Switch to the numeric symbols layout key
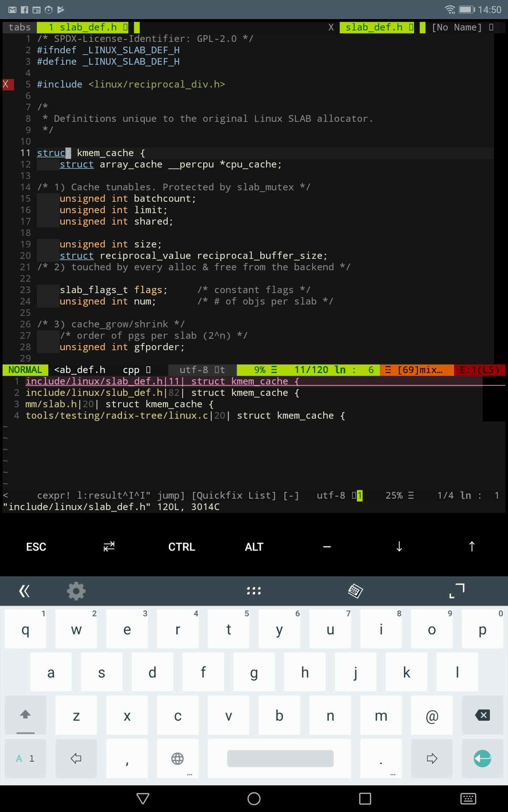Viewport: 508px width, 812px height. click(25, 758)
